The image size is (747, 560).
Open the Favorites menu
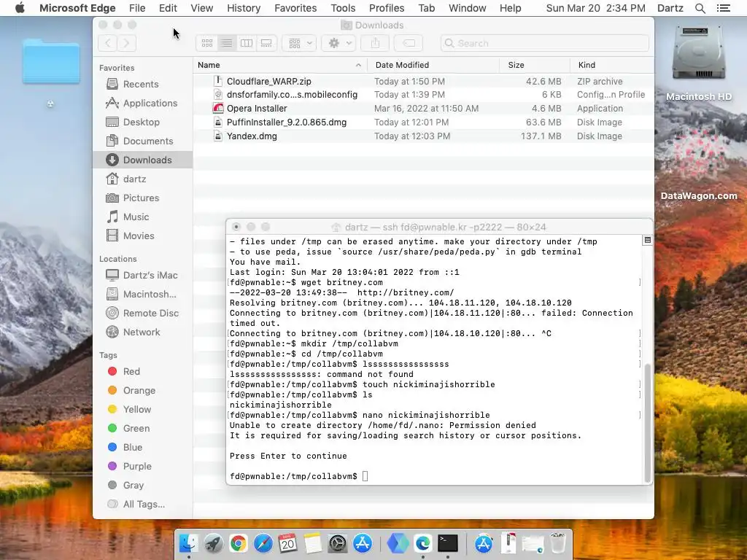tap(295, 8)
